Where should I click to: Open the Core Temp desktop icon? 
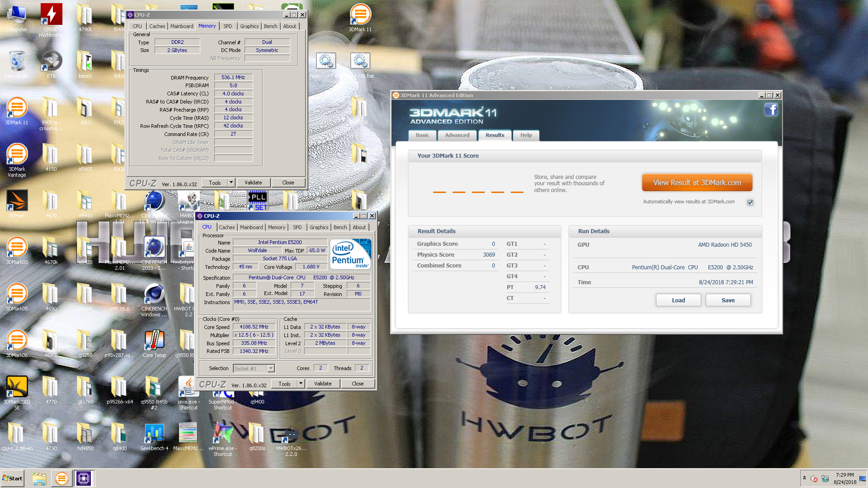pyautogui.click(x=154, y=343)
